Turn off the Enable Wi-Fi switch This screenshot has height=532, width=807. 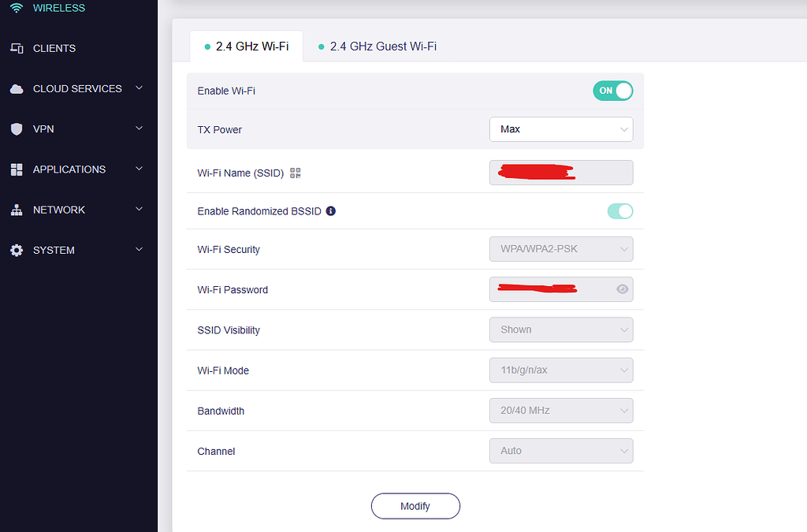(612, 91)
